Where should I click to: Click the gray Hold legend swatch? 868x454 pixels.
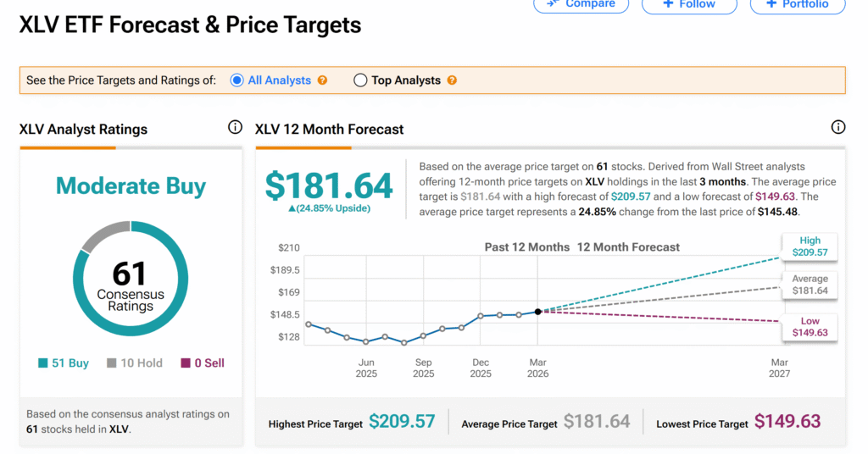click(x=111, y=363)
